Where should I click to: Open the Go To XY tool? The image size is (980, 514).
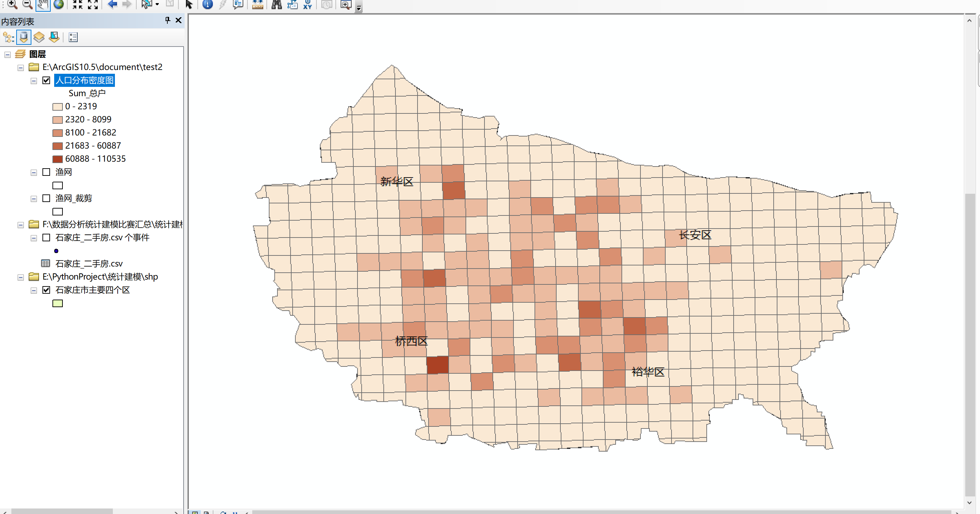(307, 4)
